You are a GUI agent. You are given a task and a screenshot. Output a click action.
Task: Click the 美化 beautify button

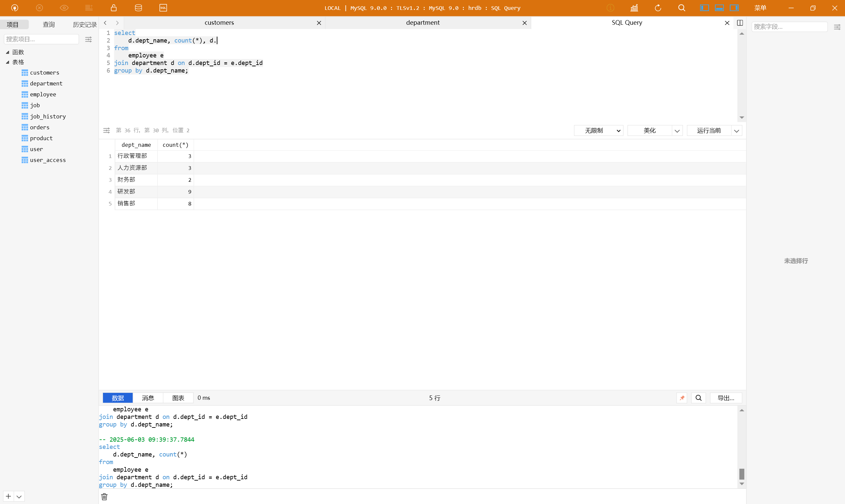(649, 130)
